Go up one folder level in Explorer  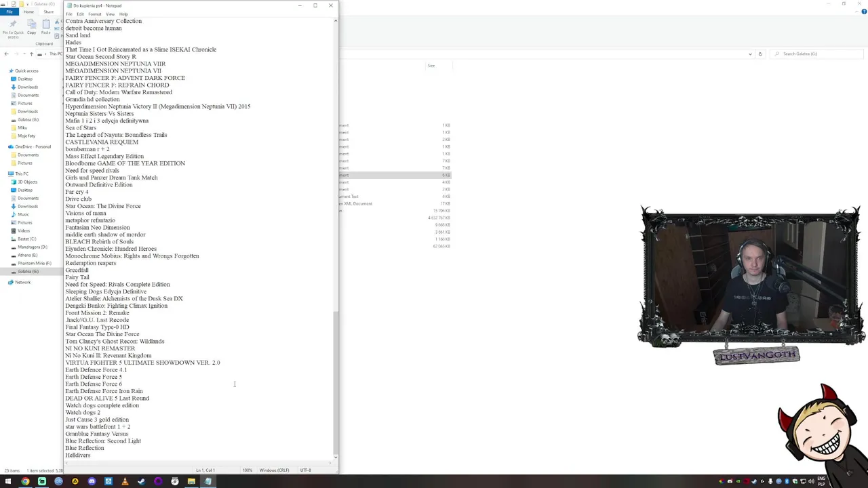tap(31, 54)
